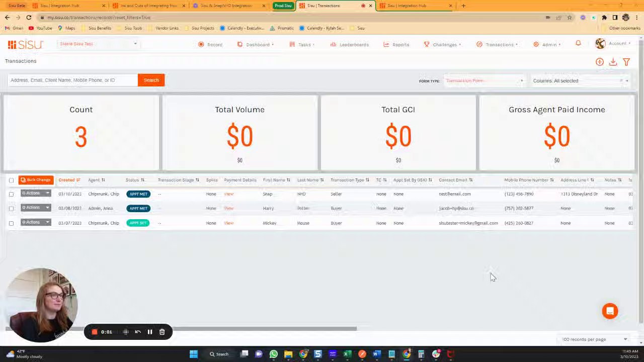Open the orange chat widget

pos(610,311)
